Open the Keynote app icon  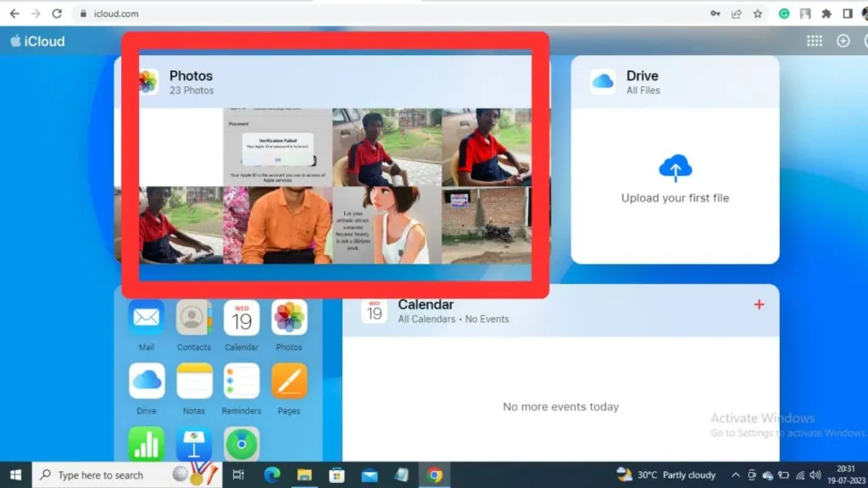point(194,444)
